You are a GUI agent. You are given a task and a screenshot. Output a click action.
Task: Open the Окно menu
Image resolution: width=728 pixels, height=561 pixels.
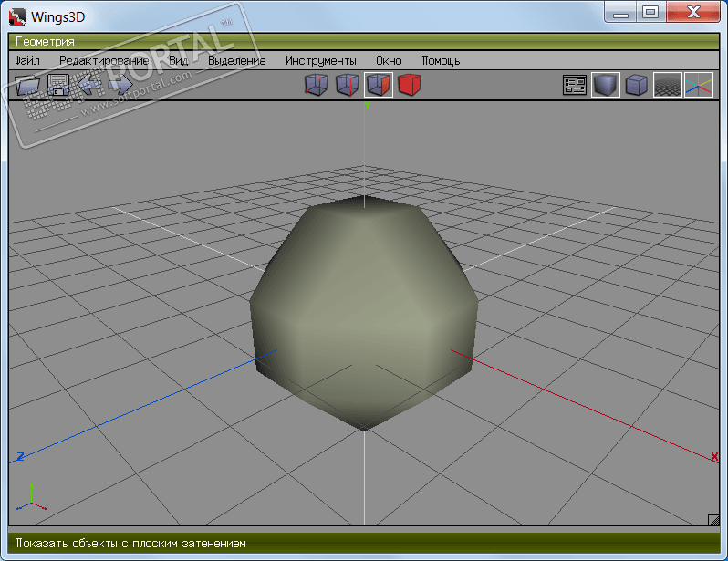click(389, 61)
